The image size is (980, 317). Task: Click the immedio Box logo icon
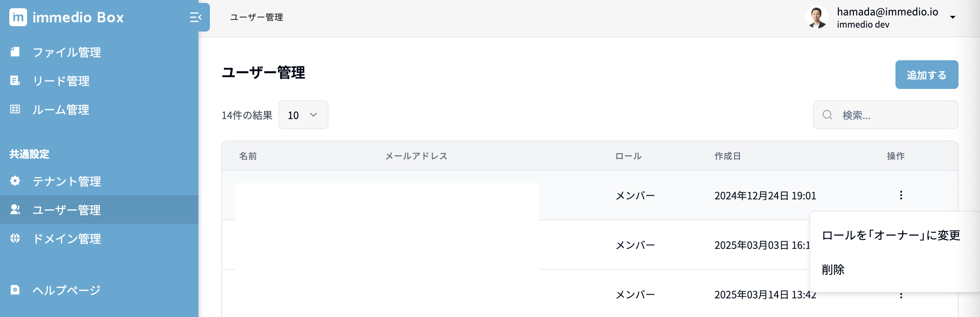pyautogui.click(x=18, y=17)
